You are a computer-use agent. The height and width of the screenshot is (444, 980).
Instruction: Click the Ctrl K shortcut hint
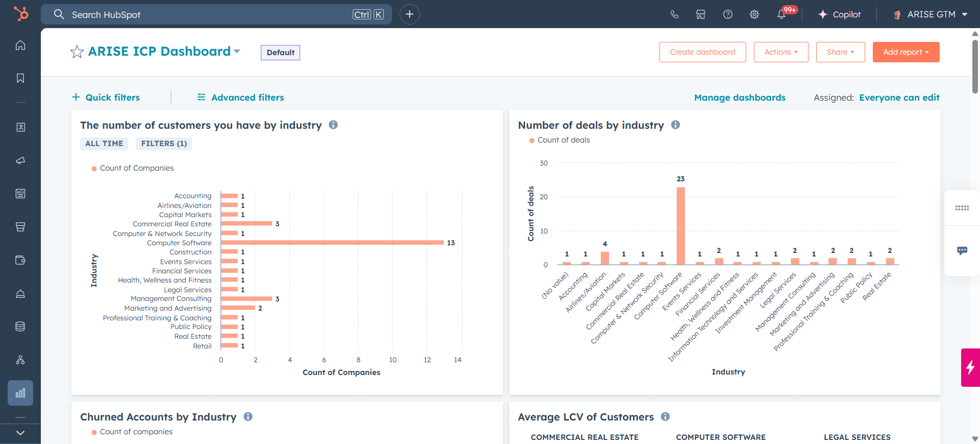368,14
